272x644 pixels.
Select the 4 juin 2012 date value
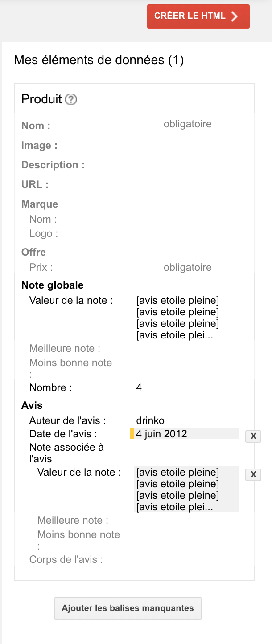[x=161, y=434]
